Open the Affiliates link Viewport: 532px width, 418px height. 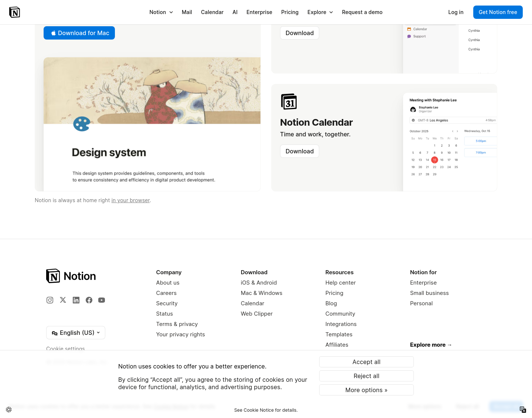tap(337, 345)
